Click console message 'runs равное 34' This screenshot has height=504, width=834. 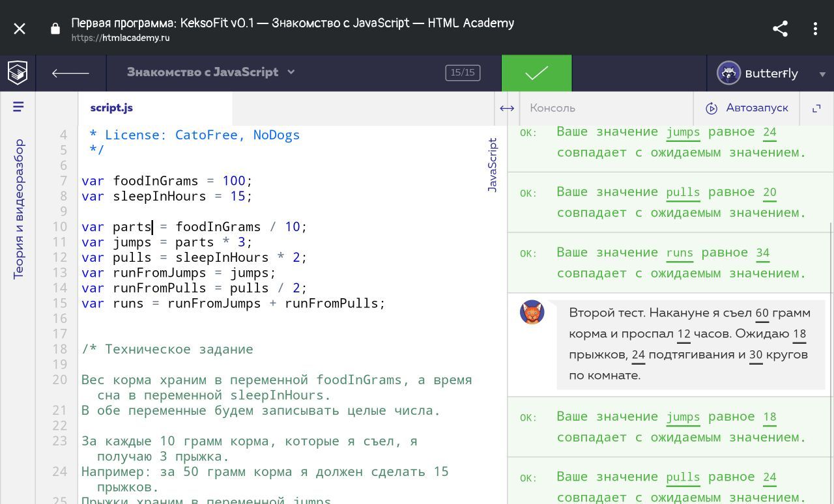click(x=670, y=262)
